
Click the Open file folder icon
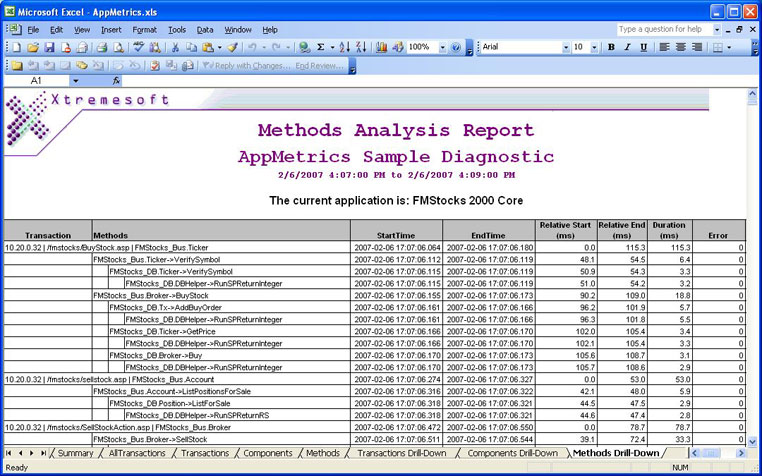point(33,47)
